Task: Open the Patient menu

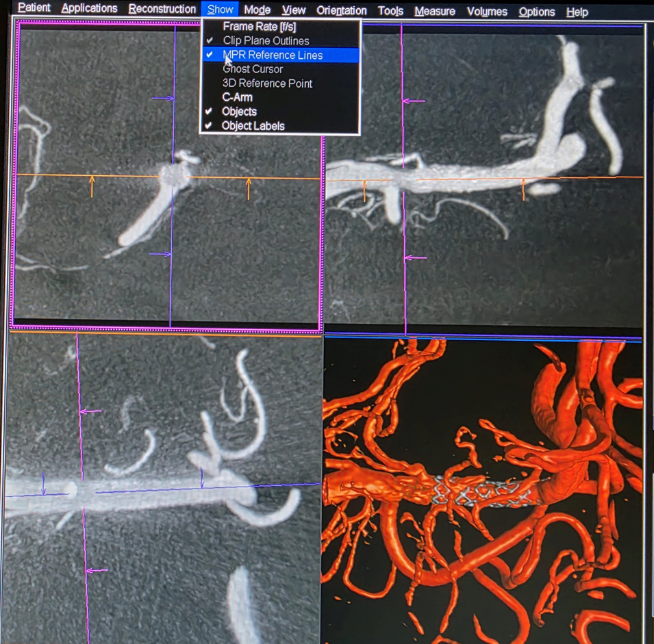Action: click(34, 8)
